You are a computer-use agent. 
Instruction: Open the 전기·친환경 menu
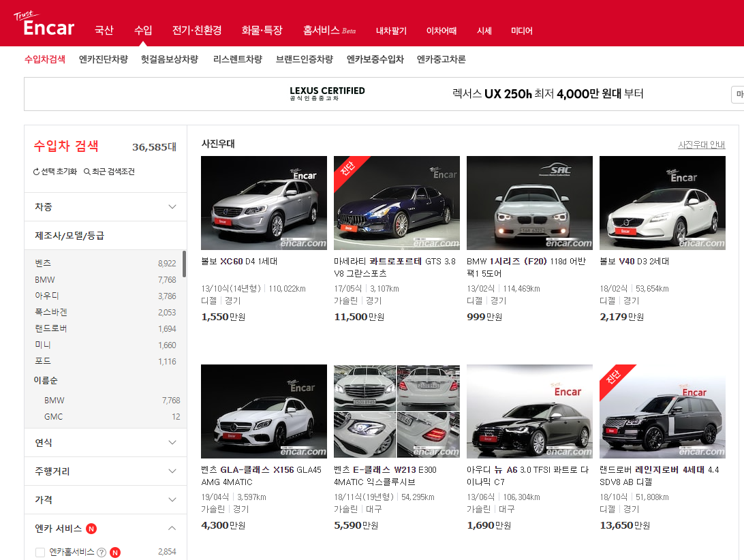click(x=197, y=31)
